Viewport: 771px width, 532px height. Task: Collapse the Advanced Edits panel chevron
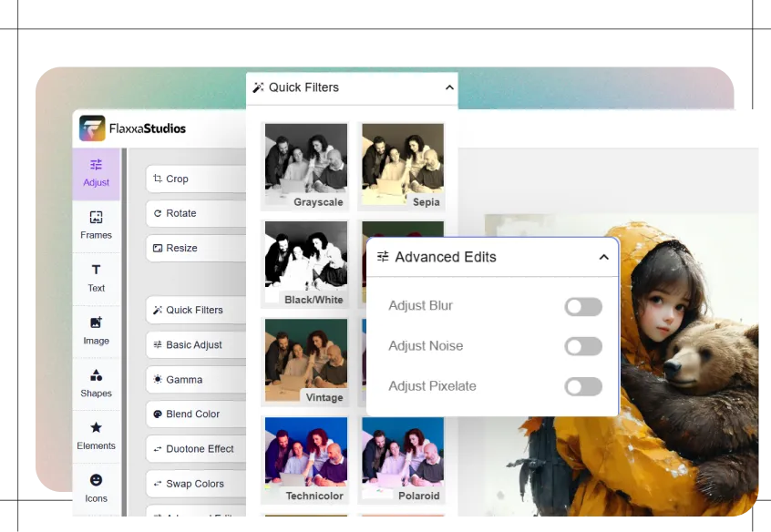603,258
